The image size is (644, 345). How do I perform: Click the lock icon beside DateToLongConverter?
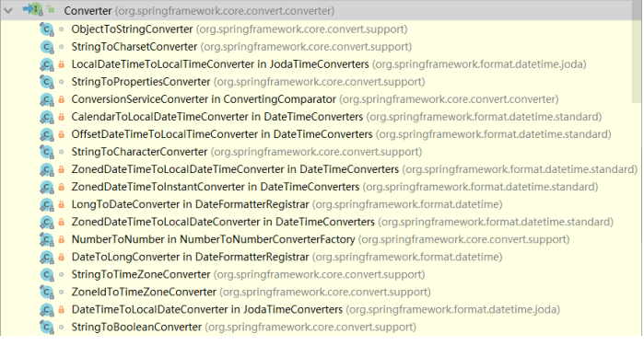[61, 258]
